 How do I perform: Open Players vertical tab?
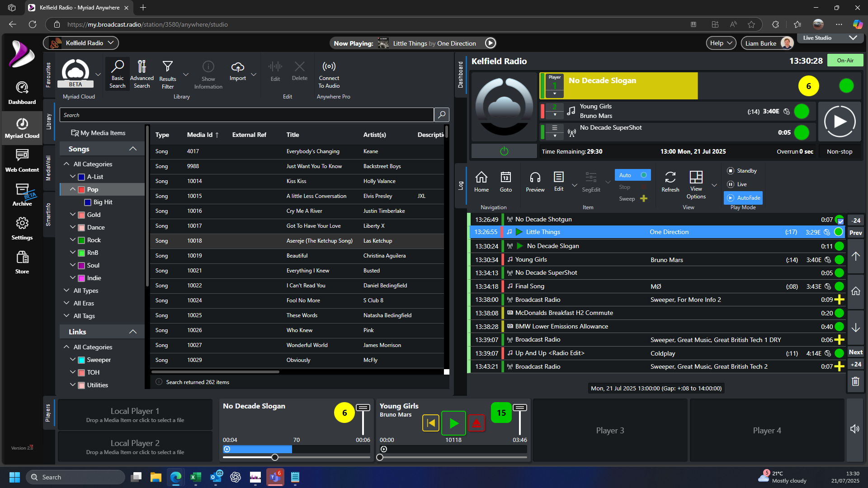point(48,413)
